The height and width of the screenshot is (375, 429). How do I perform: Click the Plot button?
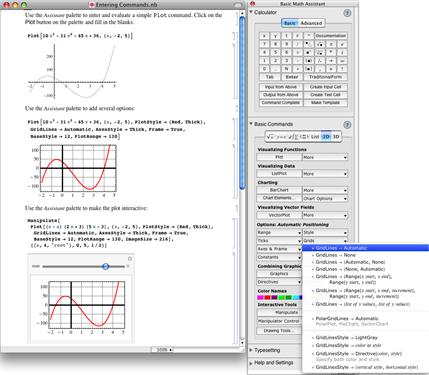(279, 157)
